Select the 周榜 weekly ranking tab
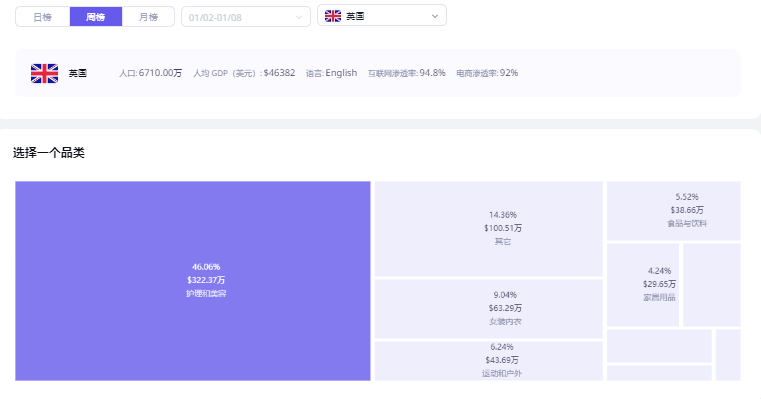This screenshot has height=399, width=761. pos(96,17)
